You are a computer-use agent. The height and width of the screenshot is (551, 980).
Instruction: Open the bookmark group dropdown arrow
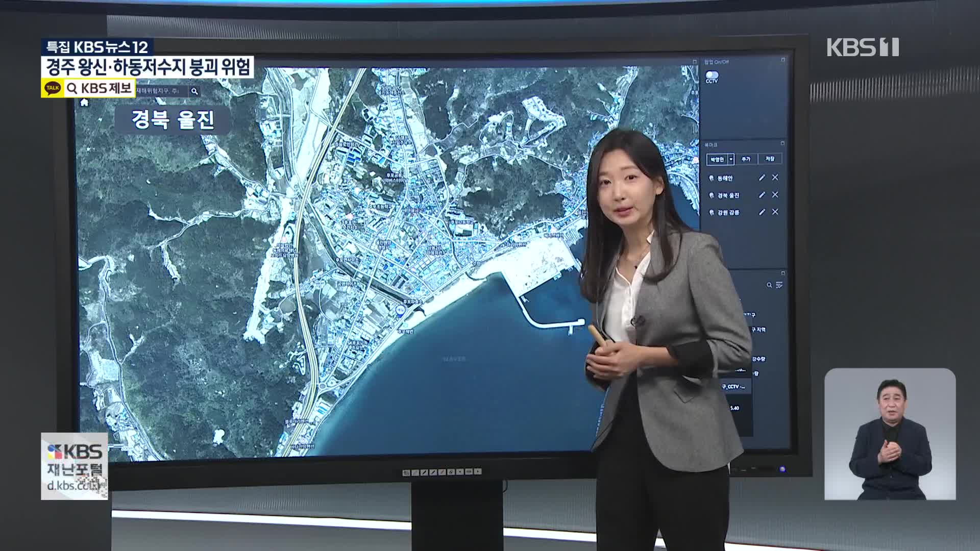coord(731,159)
